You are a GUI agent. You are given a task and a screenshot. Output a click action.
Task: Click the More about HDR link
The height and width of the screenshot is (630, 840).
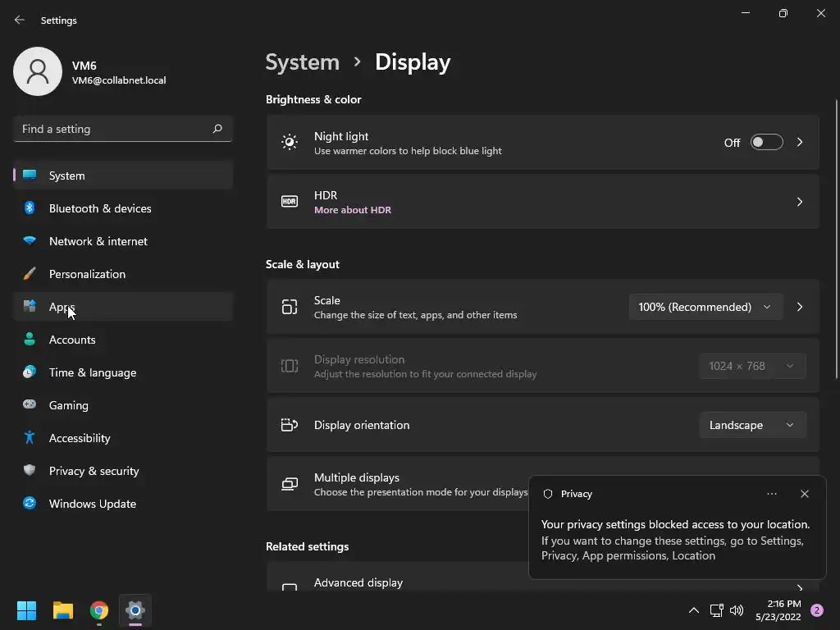tap(353, 210)
